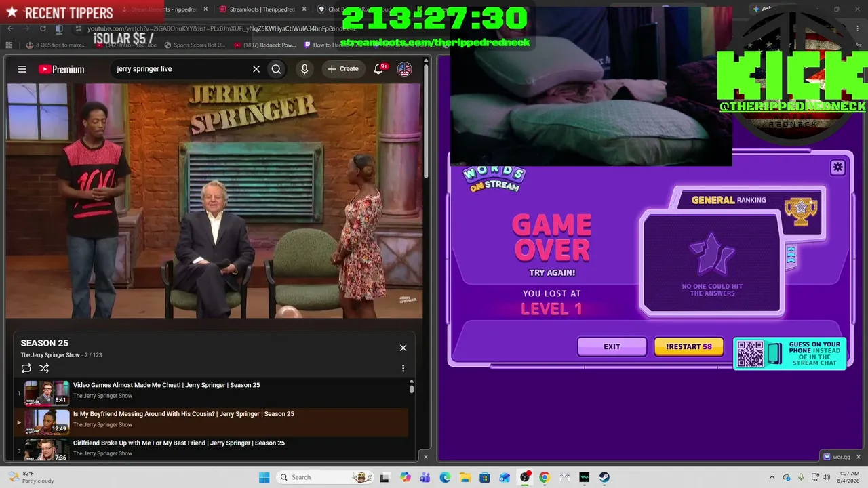Click the QR code for phone guessing
868x488 pixels.
pyautogui.click(x=750, y=354)
